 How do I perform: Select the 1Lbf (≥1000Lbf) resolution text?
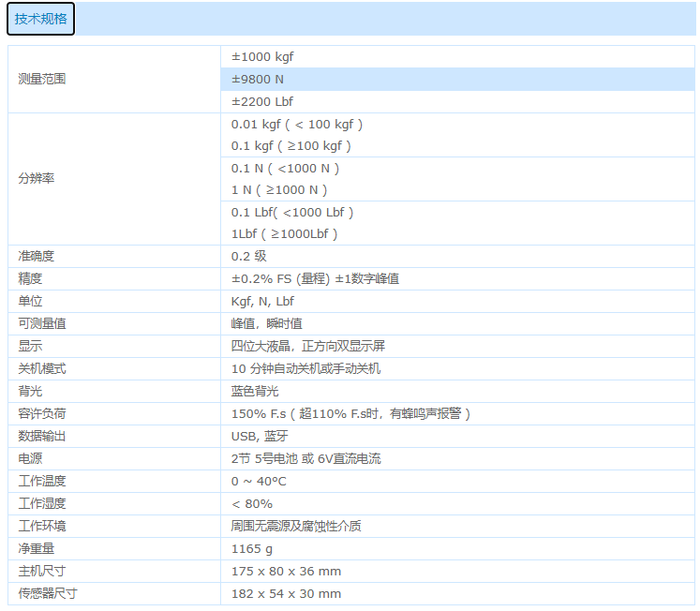coord(284,234)
